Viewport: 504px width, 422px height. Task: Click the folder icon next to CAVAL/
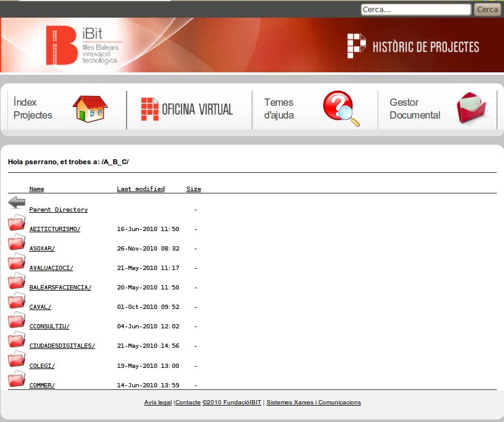(16, 300)
